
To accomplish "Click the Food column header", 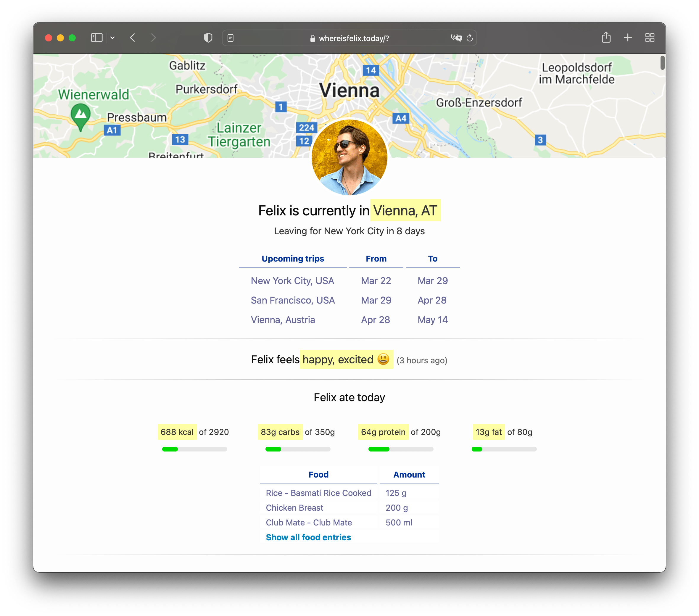I will (x=318, y=475).
